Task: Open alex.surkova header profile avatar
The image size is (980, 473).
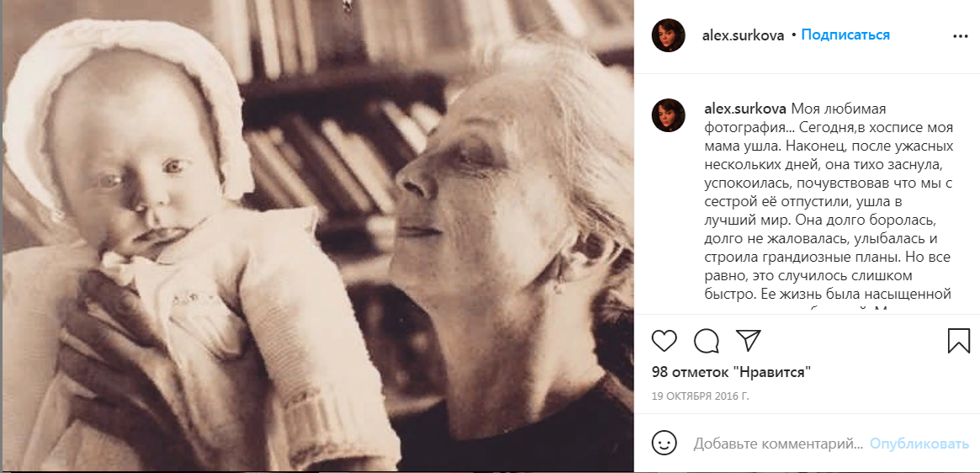Action: [669, 35]
